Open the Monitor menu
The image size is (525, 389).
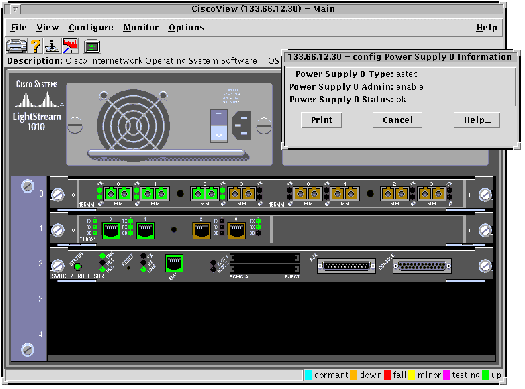141,27
